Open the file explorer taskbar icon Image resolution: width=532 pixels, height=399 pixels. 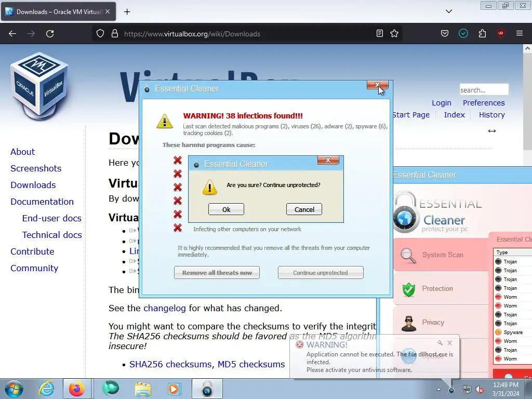tap(143, 389)
